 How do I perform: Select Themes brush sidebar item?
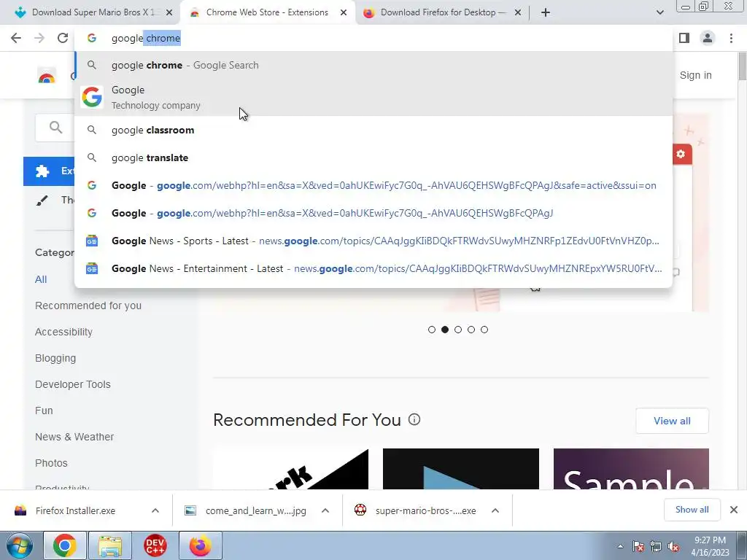49,200
